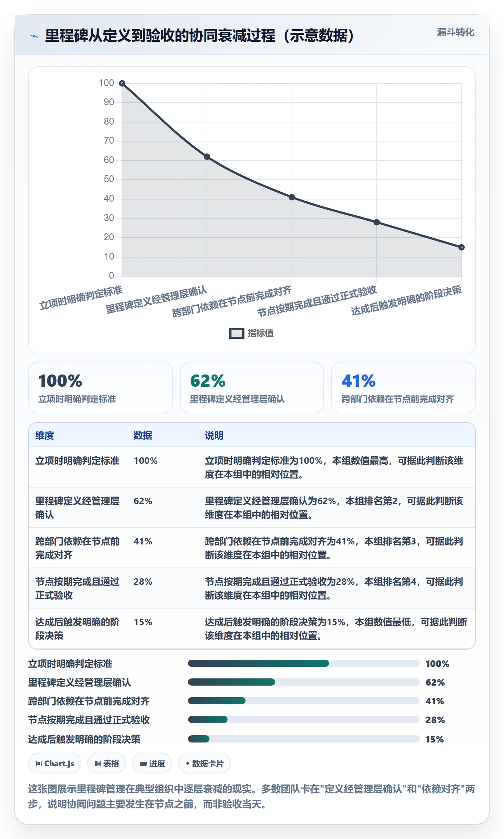Click the 说明 column header

(x=214, y=435)
